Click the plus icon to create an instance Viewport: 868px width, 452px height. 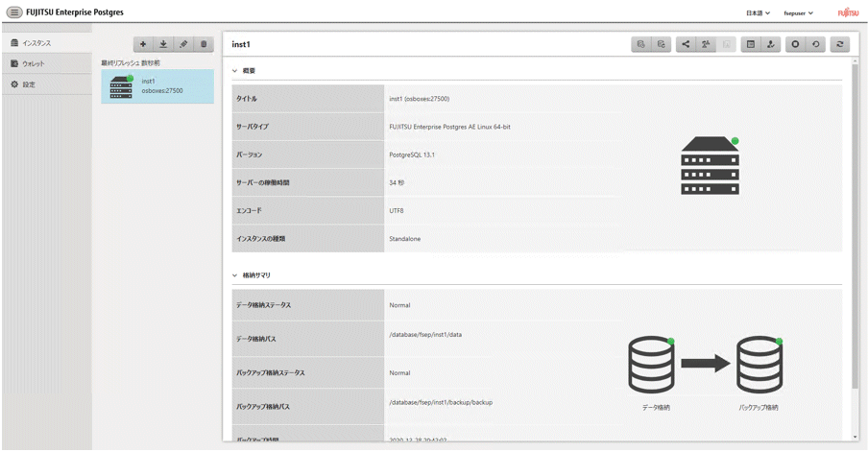[143, 44]
